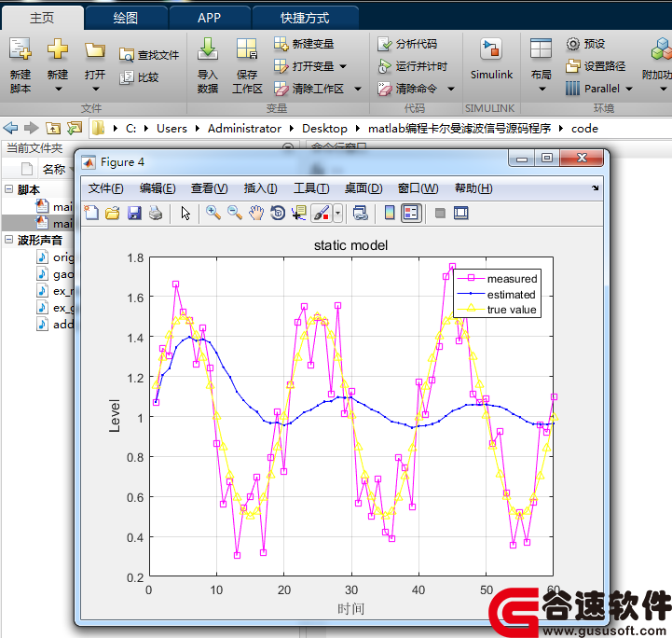Switch to the 绘图 (Plots) tab
Image resolution: width=672 pixels, height=638 pixels.
[126, 18]
